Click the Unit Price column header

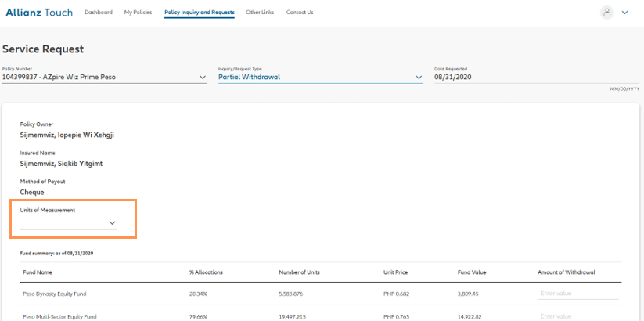pos(397,272)
